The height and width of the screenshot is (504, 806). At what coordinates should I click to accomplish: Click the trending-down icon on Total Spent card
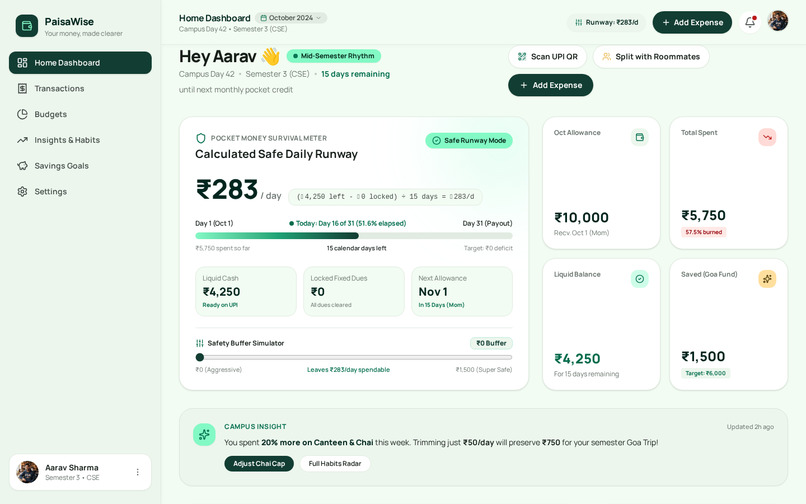pyautogui.click(x=767, y=137)
